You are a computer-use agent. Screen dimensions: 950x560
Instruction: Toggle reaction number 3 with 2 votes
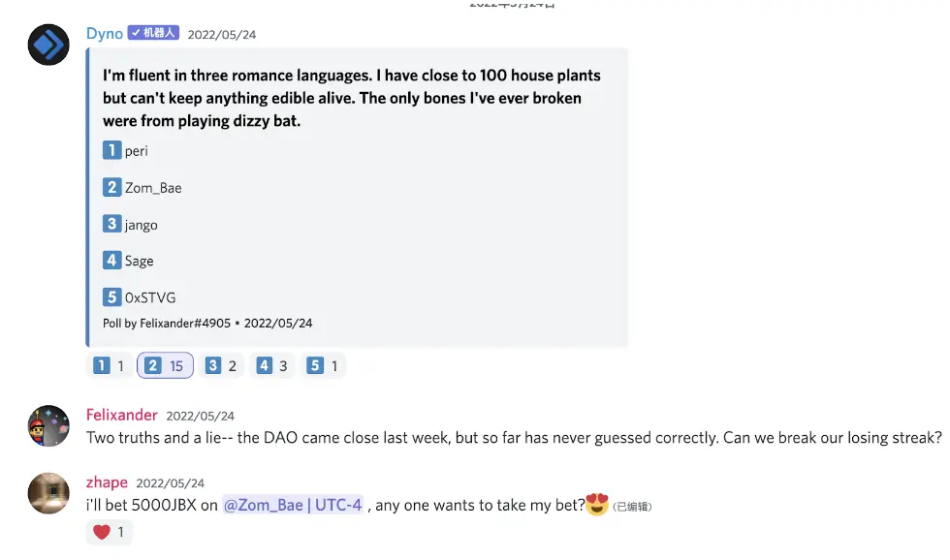222,365
